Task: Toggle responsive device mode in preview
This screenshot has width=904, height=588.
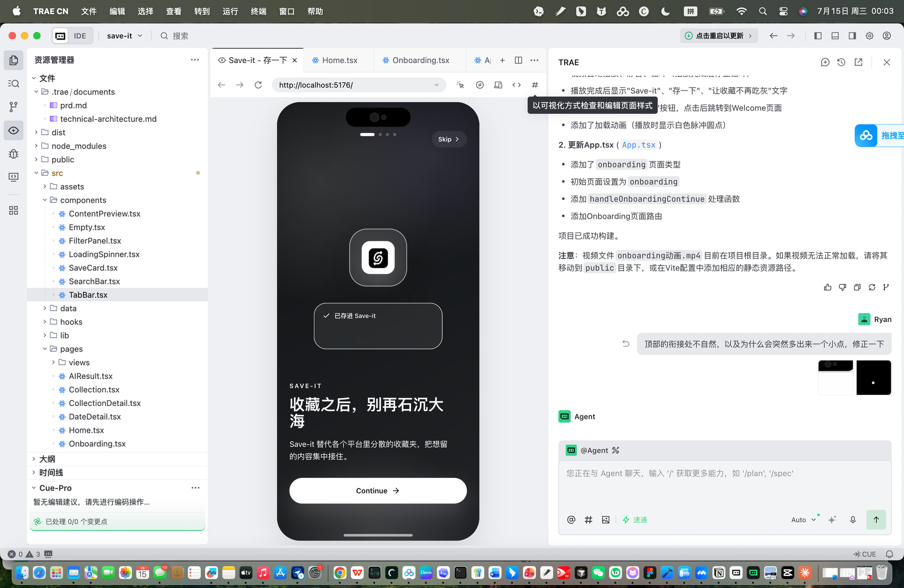Action: click(498, 85)
